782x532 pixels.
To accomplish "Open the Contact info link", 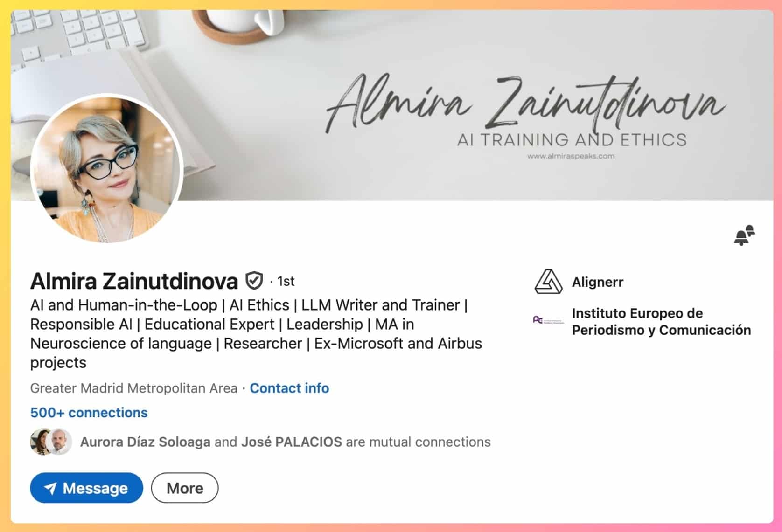I will point(289,388).
